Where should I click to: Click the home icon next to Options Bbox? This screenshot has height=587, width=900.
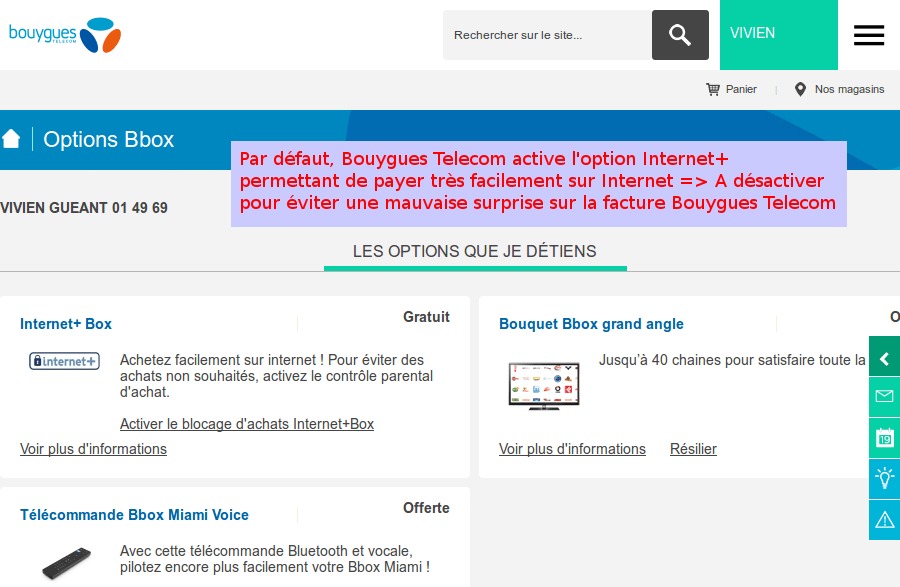(12, 139)
